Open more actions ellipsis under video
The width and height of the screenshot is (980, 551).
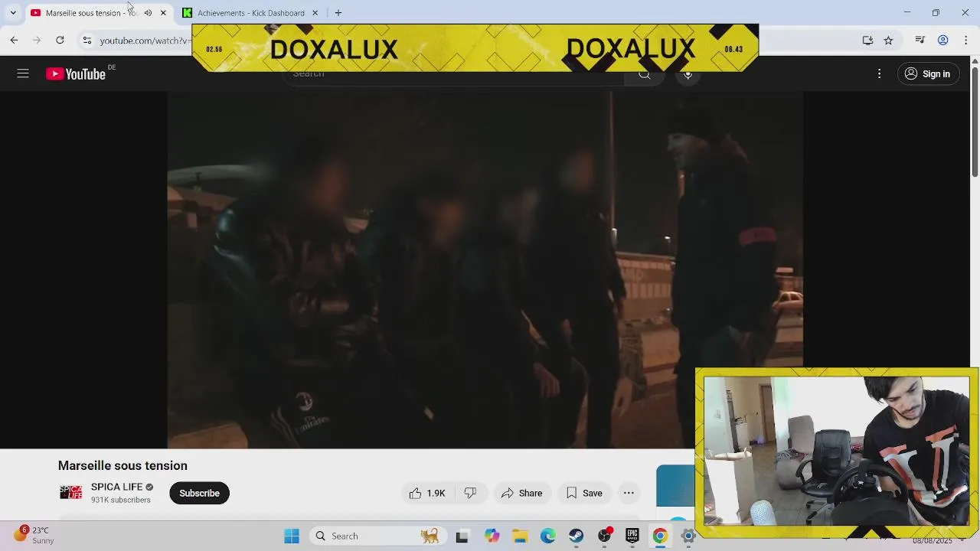point(629,493)
